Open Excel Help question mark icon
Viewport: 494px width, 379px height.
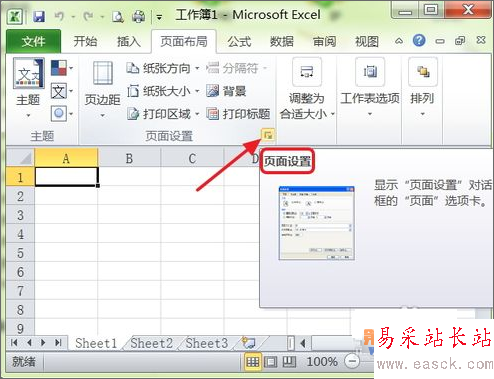[419, 41]
